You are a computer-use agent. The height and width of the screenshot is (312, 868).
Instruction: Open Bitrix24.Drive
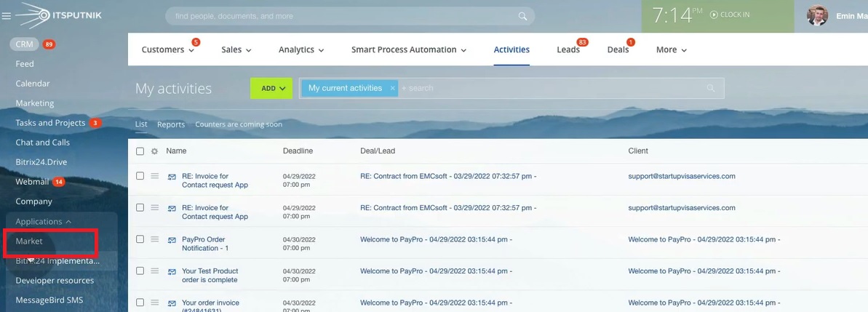click(x=41, y=162)
